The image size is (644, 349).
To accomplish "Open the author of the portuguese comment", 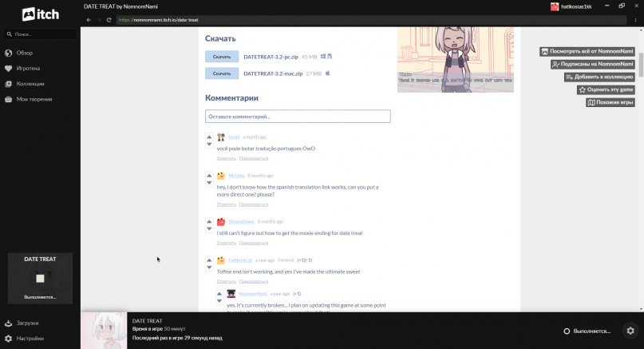I will click(x=234, y=137).
